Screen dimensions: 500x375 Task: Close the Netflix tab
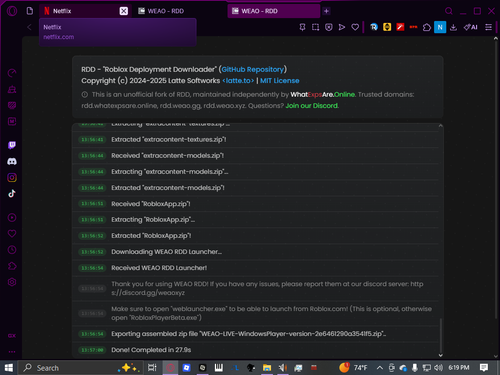(x=124, y=11)
